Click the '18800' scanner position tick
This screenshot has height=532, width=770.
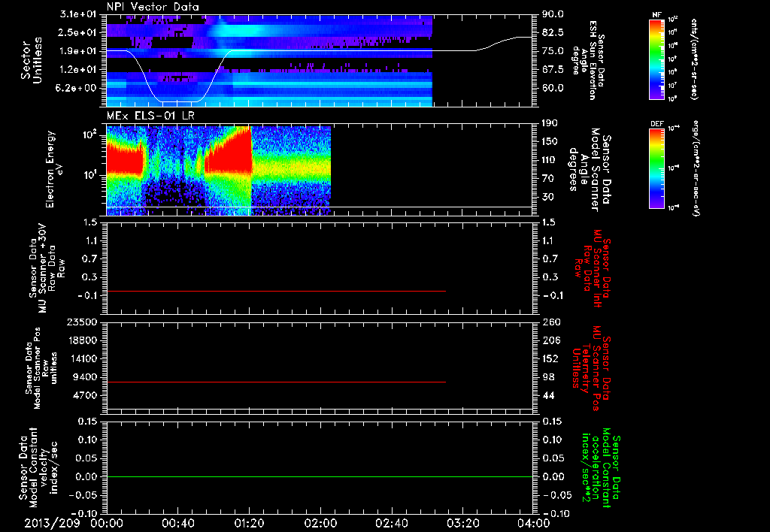click(81, 340)
